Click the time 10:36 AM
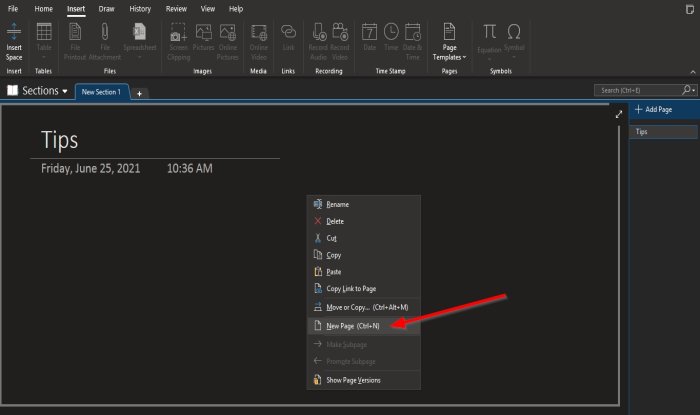700x415 pixels. coord(190,169)
